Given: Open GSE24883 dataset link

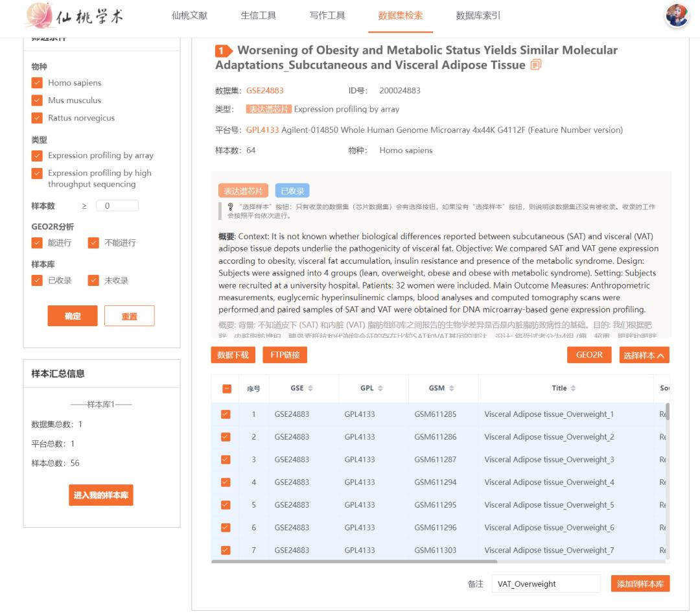Looking at the screenshot, I should (x=264, y=91).
